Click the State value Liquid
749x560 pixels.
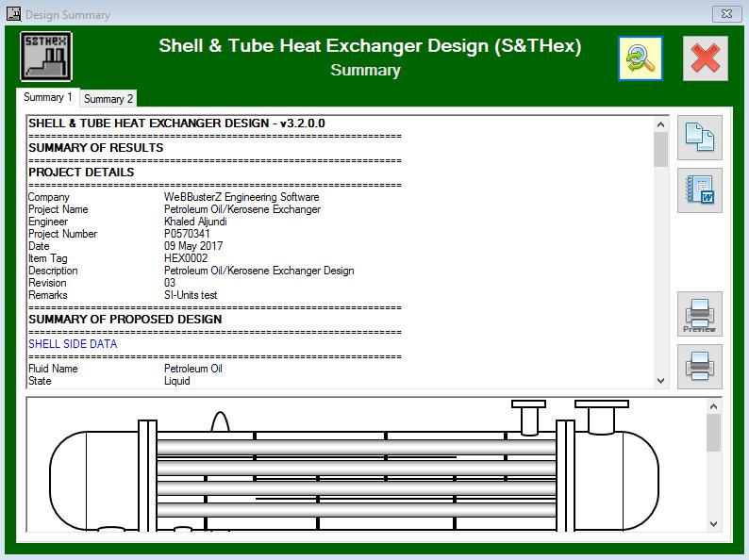tap(177, 381)
